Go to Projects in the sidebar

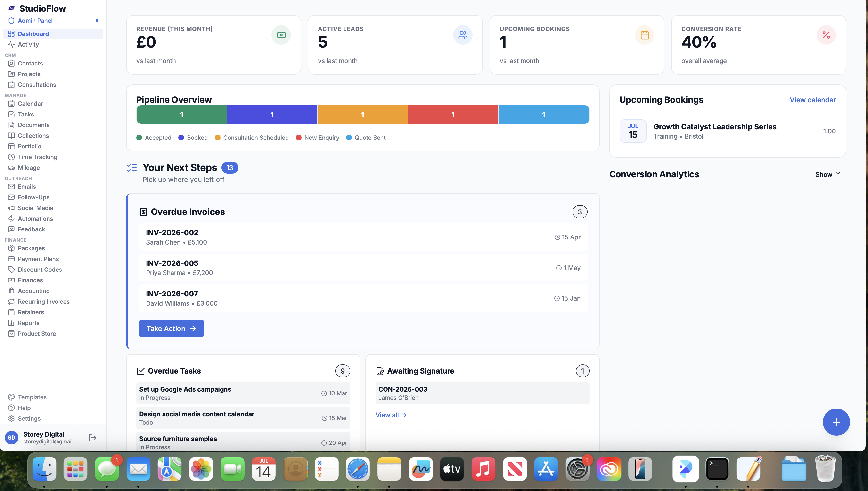[53, 74]
